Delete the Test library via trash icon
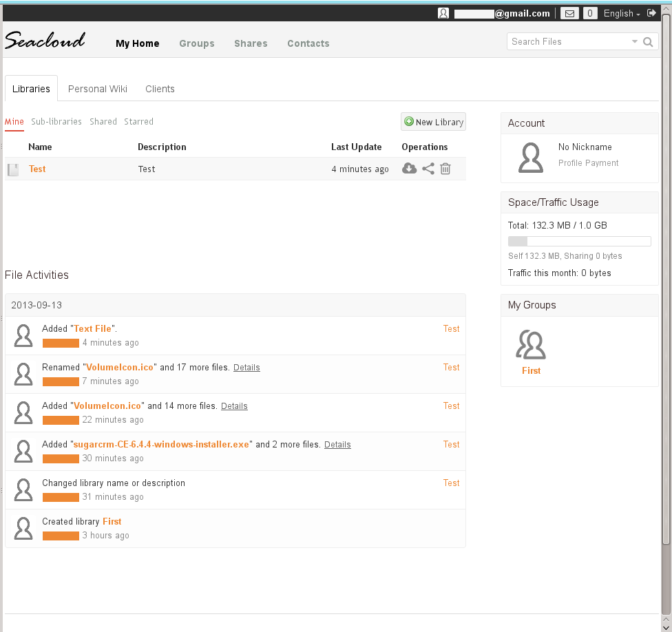This screenshot has width=672, height=632. (x=445, y=169)
